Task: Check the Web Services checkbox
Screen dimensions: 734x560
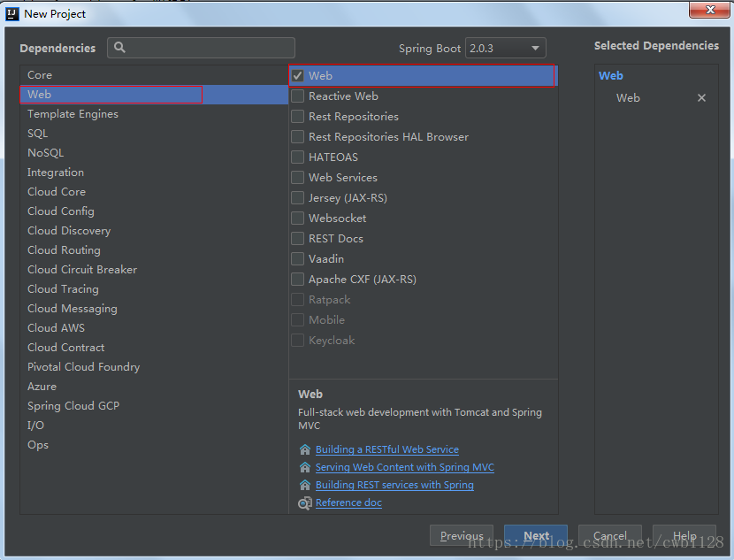Action: pos(298,178)
